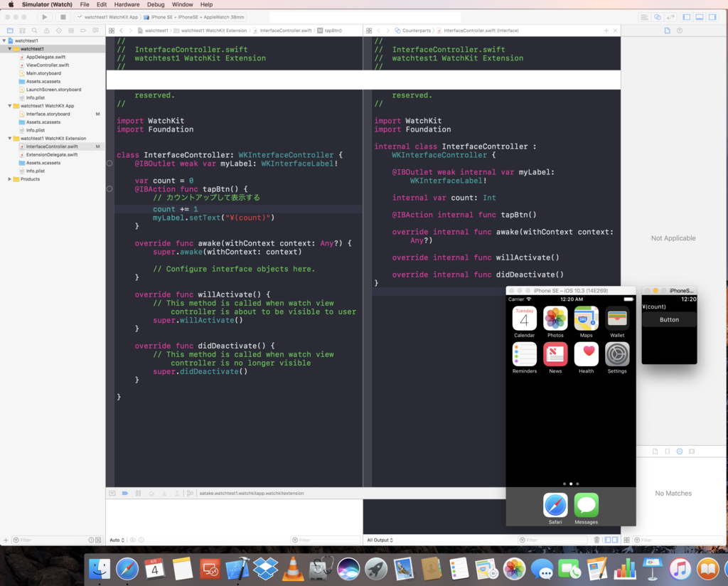Select ExtensionDelegate.swift in navigator
The width and height of the screenshot is (728, 586).
coord(51,154)
